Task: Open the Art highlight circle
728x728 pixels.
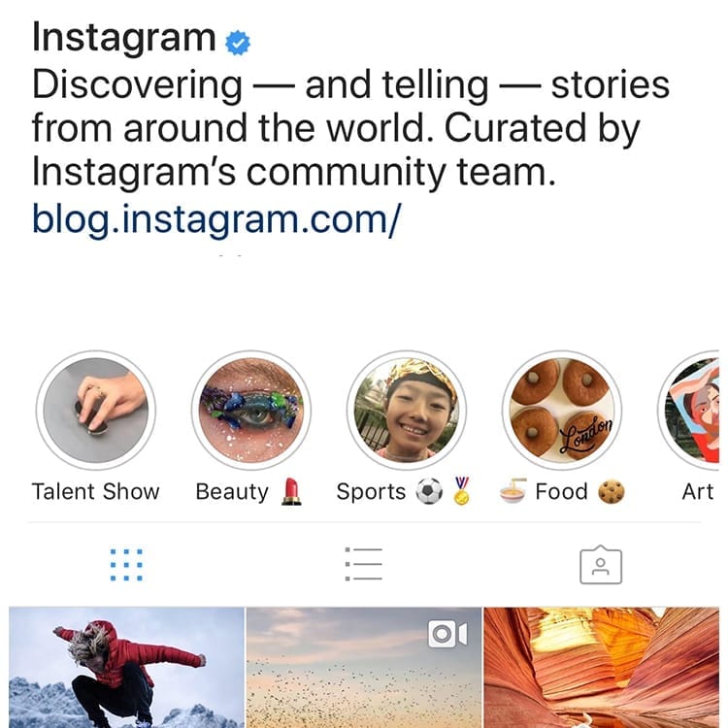Action: 689,410
